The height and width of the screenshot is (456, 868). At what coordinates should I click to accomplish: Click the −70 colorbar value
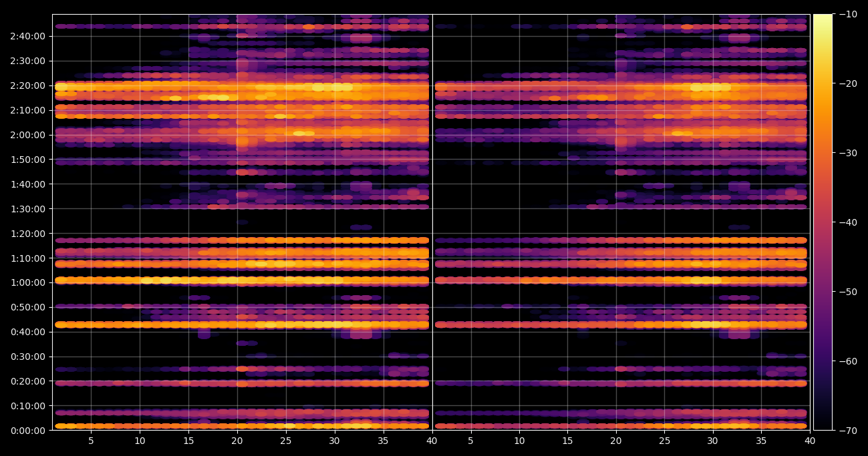pyautogui.click(x=848, y=431)
